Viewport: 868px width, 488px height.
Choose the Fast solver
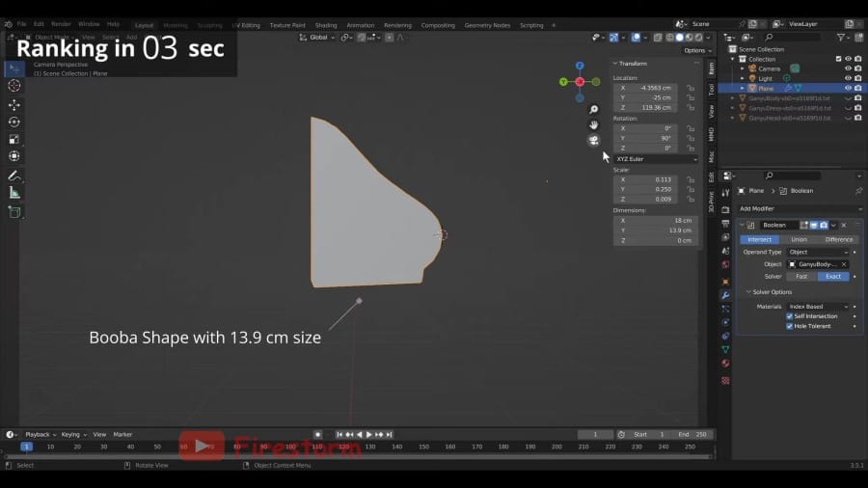801,277
